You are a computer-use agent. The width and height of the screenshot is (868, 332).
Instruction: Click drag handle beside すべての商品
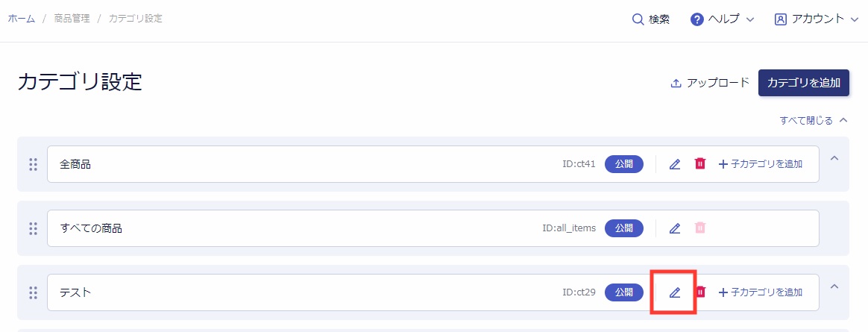coord(33,228)
